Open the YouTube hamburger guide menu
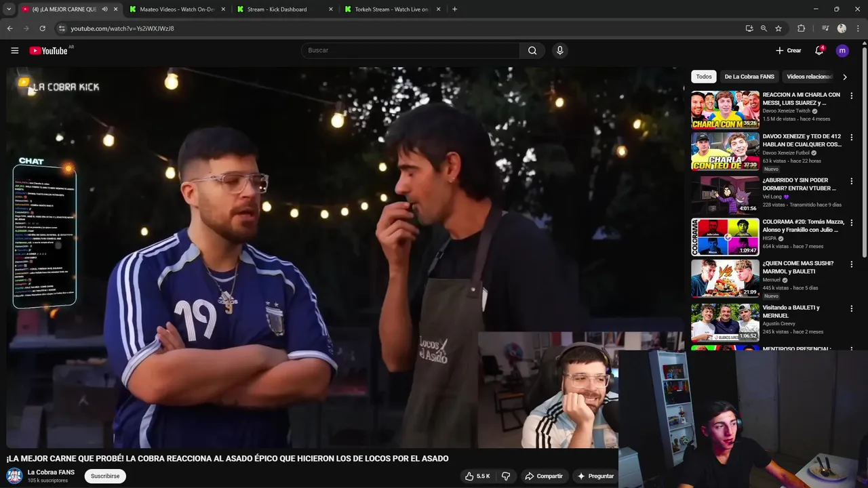The width and height of the screenshot is (868, 488). (x=14, y=50)
